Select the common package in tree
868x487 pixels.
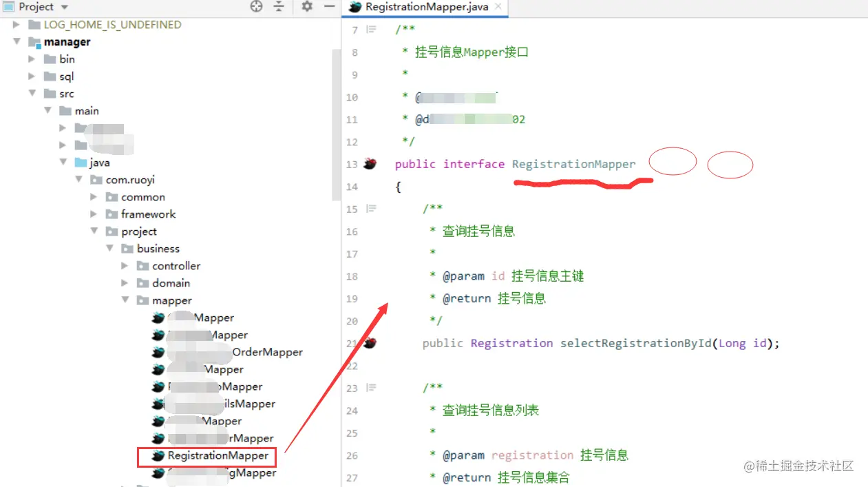click(143, 197)
